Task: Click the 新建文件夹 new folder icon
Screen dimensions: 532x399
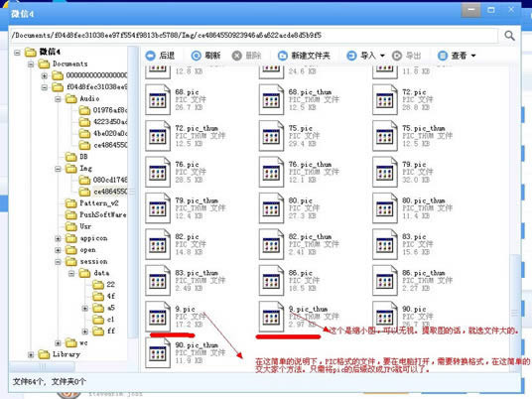Action: click(x=283, y=56)
